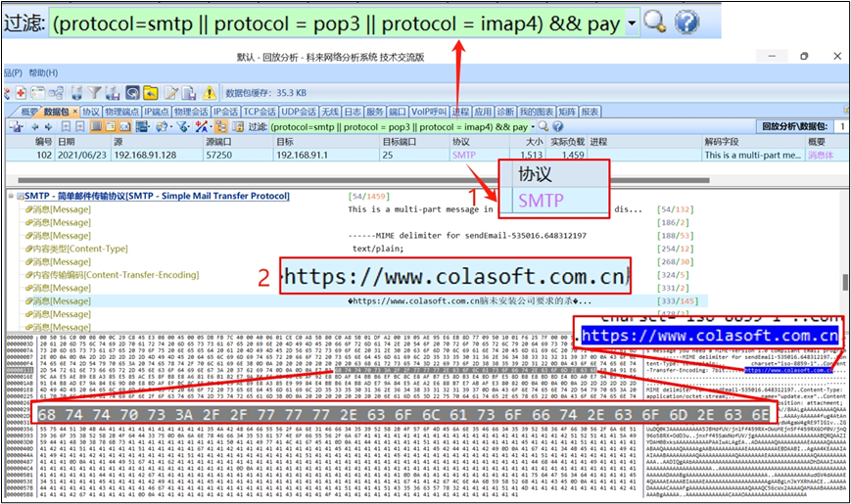Open the 帮助(H) menu
This screenshot has height=504, width=851.
pos(43,72)
